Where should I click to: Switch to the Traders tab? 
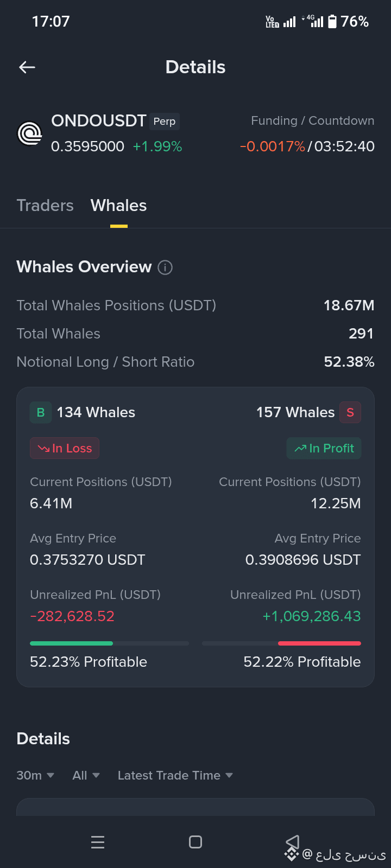(45, 206)
